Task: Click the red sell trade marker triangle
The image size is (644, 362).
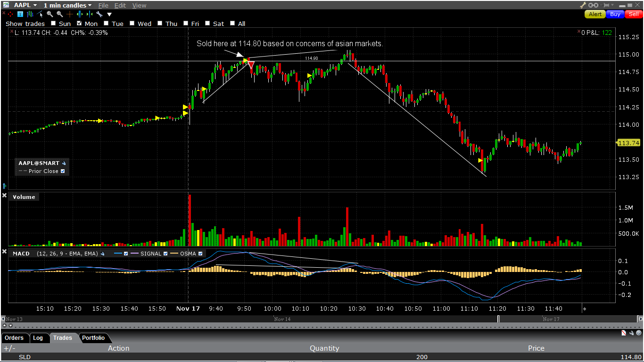Action: (x=251, y=64)
